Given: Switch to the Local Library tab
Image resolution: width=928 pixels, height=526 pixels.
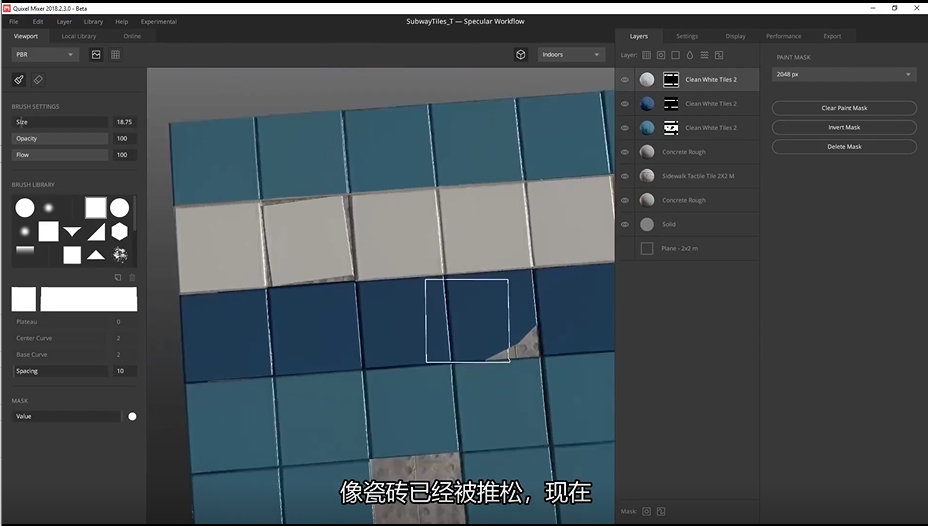Looking at the screenshot, I should coord(79,36).
